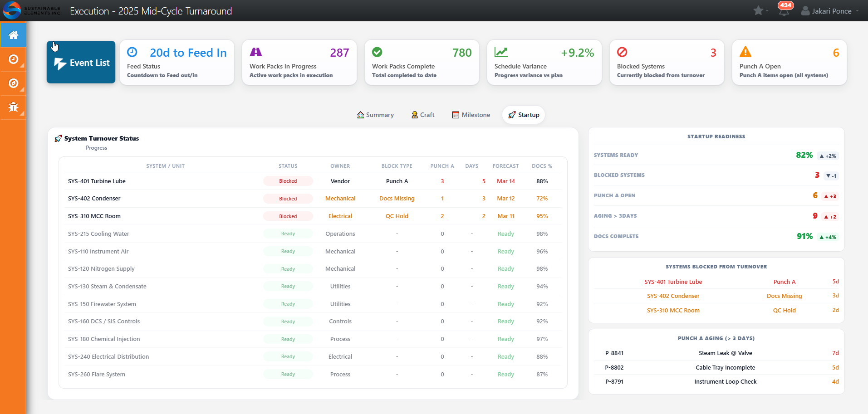The width and height of the screenshot is (868, 414).
Task: Select punch item P-8802 Cable Tray
Action: pos(716,367)
